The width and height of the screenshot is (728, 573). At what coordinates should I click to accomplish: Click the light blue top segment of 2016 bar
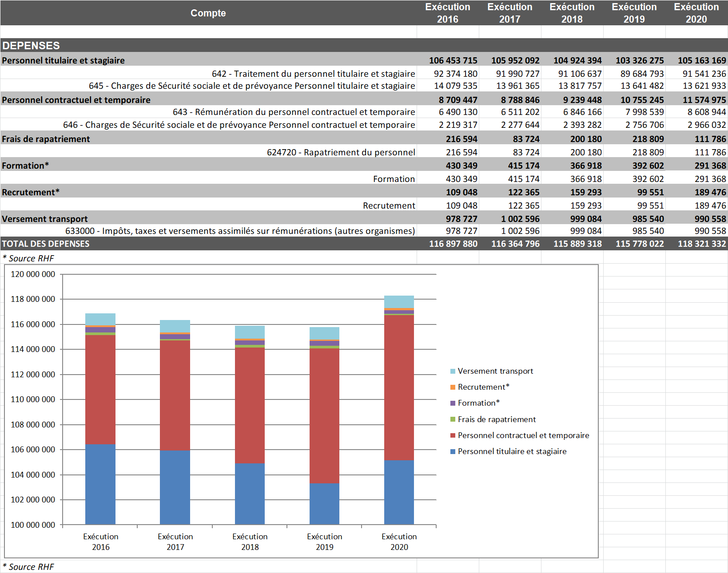[x=100, y=319]
